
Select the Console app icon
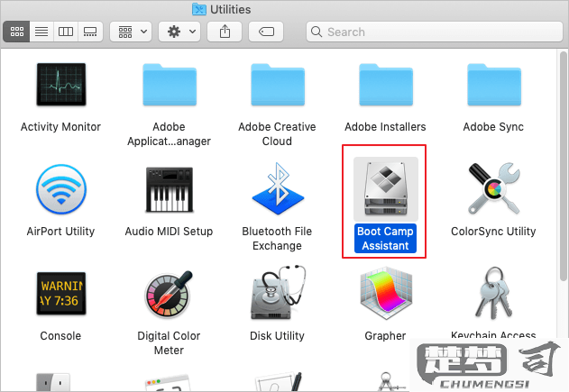pos(61,294)
